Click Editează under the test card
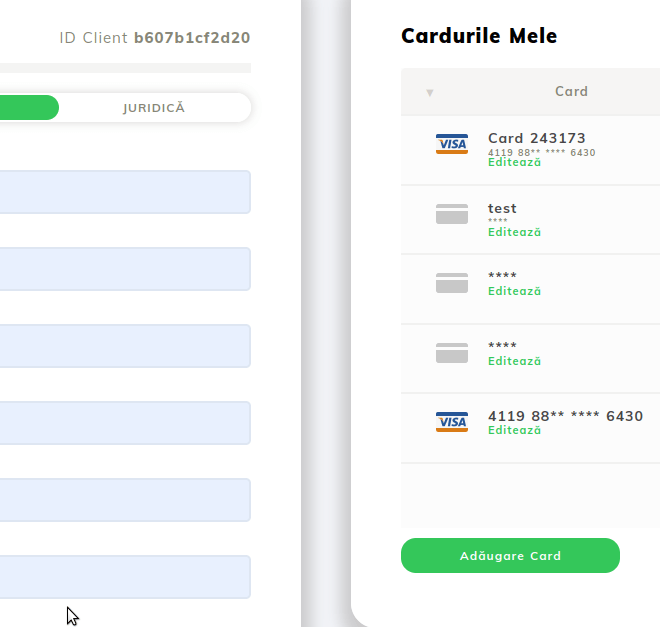 coord(514,232)
